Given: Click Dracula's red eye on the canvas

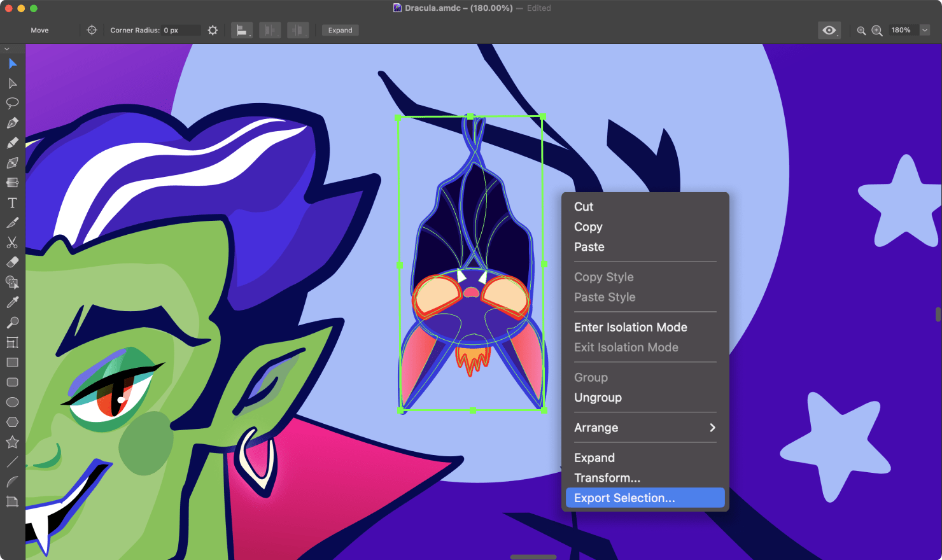Looking at the screenshot, I should pyautogui.click(x=113, y=399).
